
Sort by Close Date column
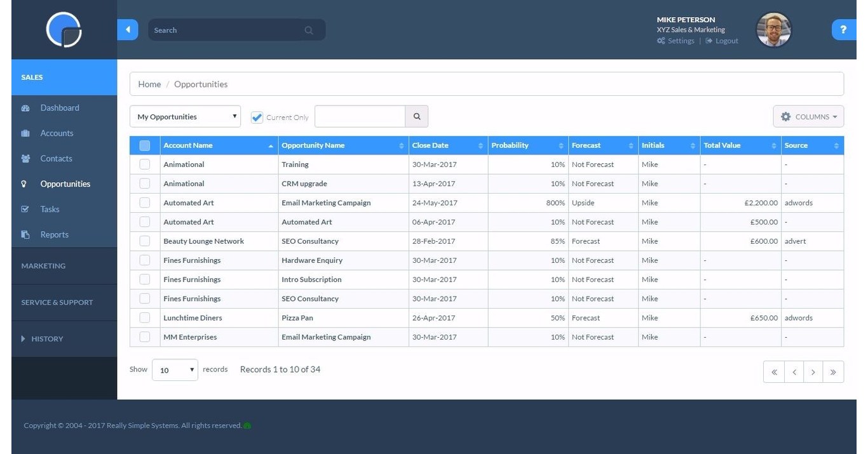pos(430,145)
